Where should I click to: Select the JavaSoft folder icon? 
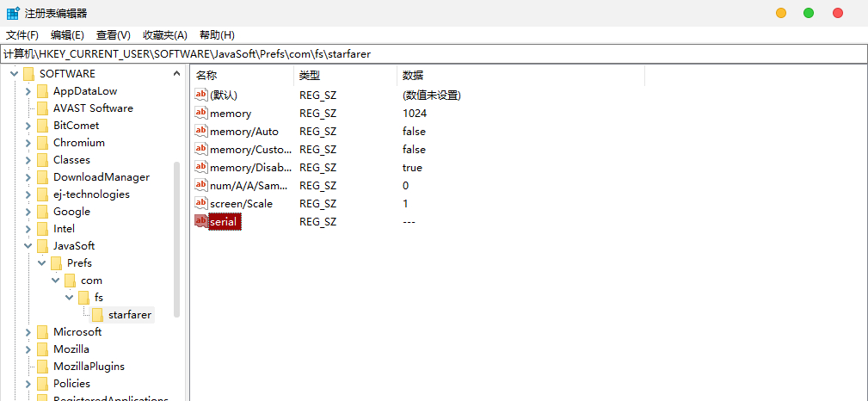pyautogui.click(x=43, y=246)
